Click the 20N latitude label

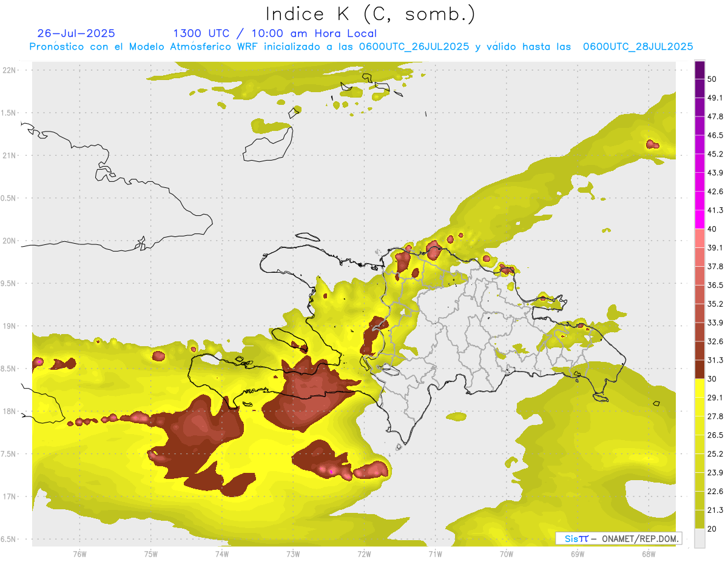(9, 241)
